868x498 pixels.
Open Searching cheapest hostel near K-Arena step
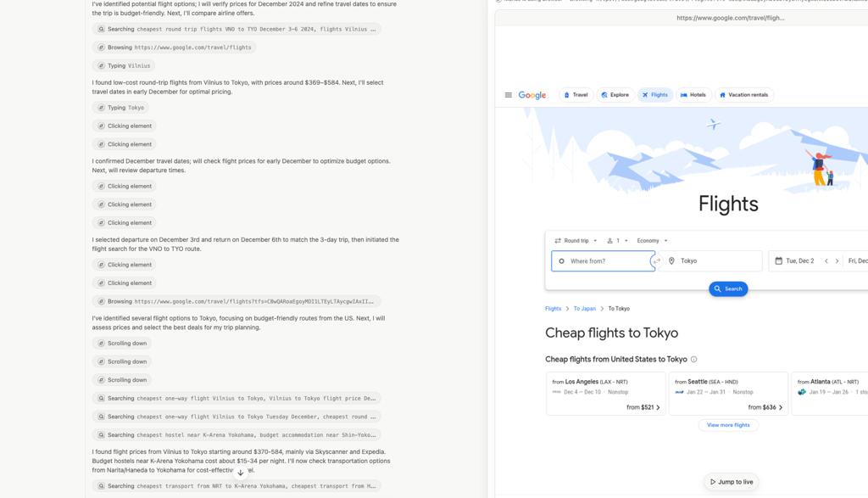pos(236,434)
